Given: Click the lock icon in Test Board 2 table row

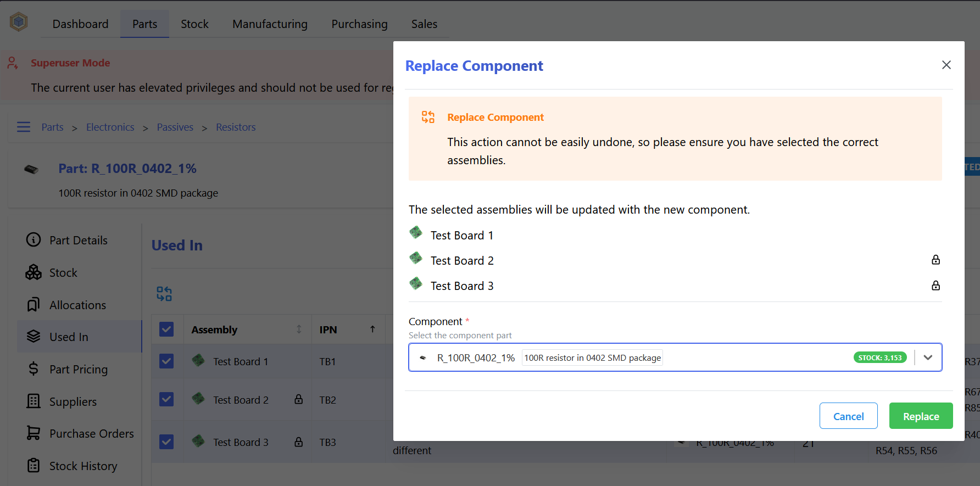Looking at the screenshot, I should [298, 399].
